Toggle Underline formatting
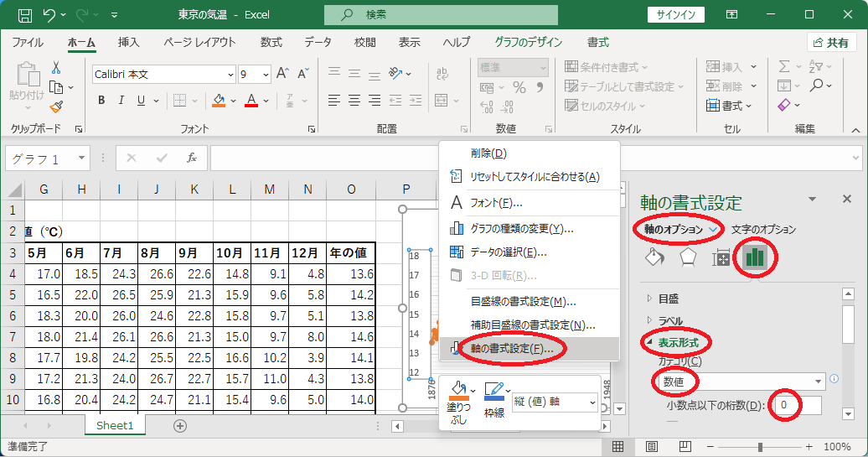This screenshot has height=457, width=868. pos(141,101)
